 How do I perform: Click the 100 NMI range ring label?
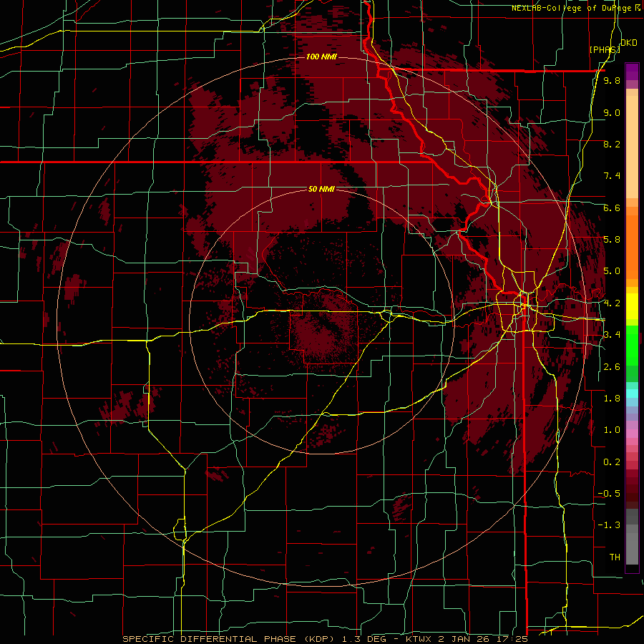pos(321,57)
